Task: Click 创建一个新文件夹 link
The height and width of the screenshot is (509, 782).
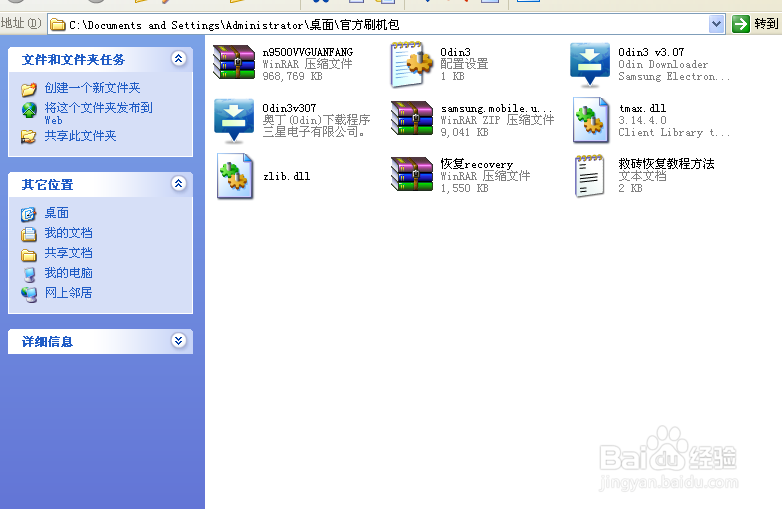Action: (x=92, y=88)
